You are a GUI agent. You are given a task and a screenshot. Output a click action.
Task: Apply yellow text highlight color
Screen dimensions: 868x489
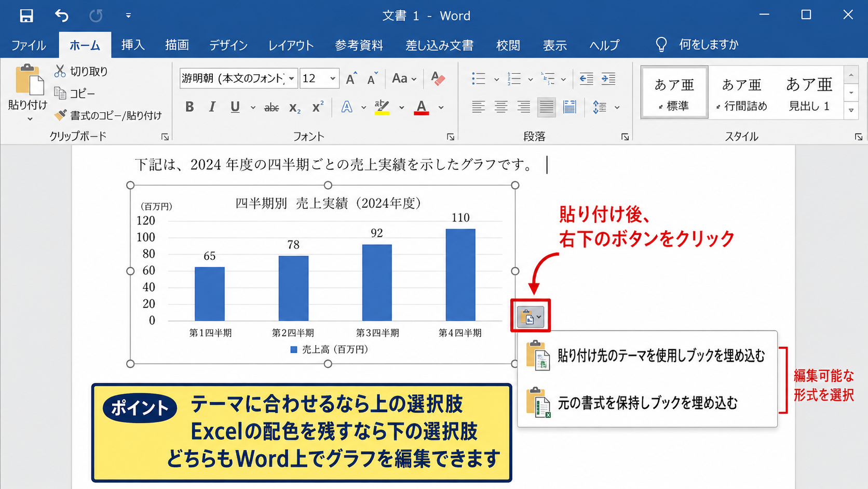pos(383,107)
